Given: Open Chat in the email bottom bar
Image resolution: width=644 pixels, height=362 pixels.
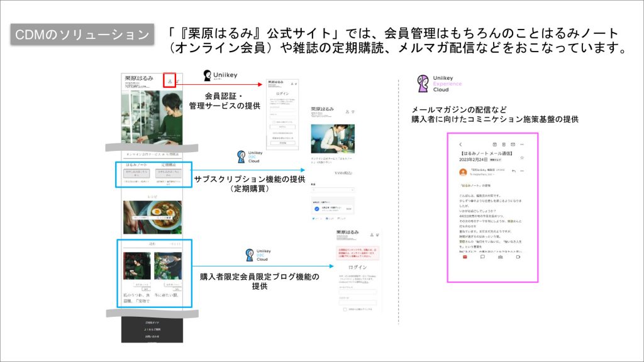Looking at the screenshot, I should point(482,257).
